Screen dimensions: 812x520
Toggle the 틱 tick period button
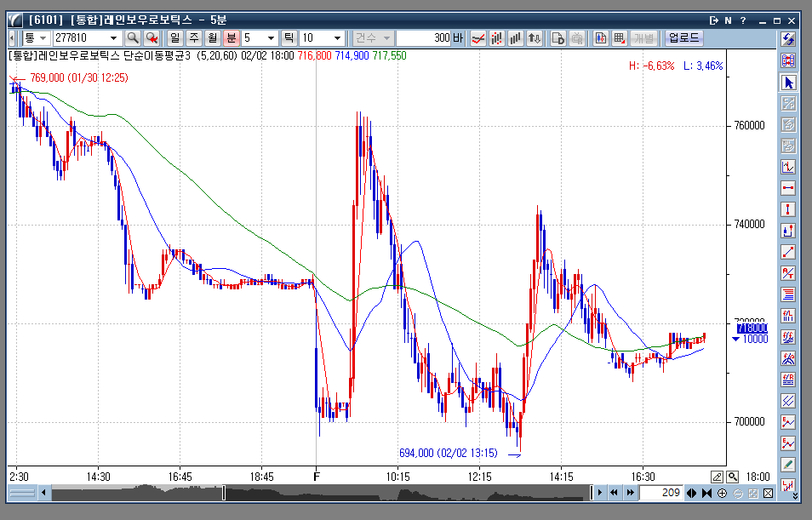click(289, 37)
